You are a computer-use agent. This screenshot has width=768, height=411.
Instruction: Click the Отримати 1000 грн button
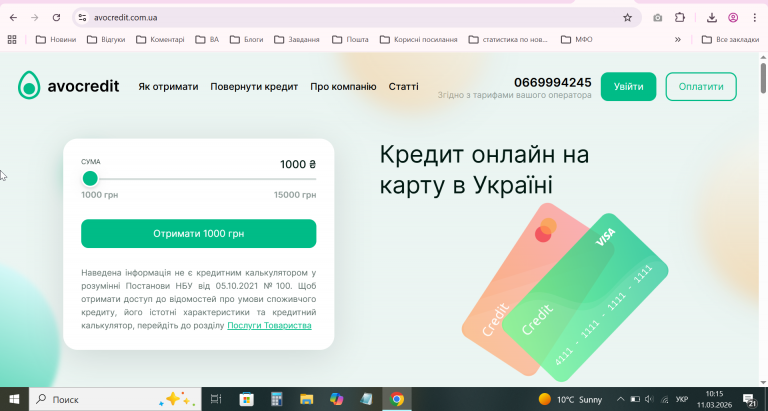click(x=198, y=234)
